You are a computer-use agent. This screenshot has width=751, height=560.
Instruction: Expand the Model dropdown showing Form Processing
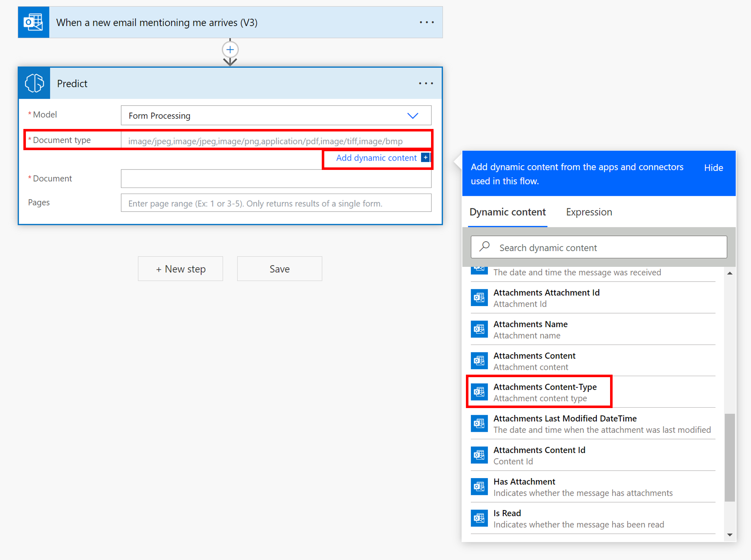coord(276,115)
